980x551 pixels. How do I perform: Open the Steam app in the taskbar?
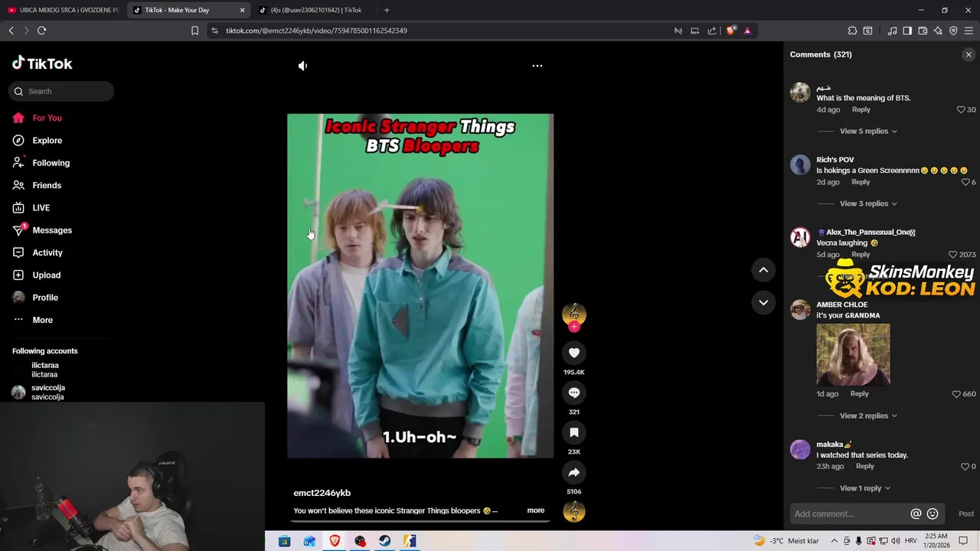[x=385, y=541]
